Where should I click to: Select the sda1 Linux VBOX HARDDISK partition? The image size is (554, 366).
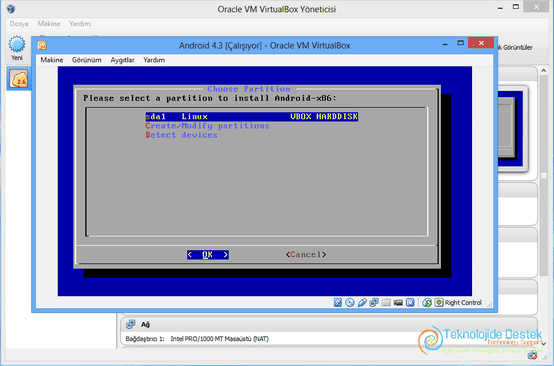[252, 117]
